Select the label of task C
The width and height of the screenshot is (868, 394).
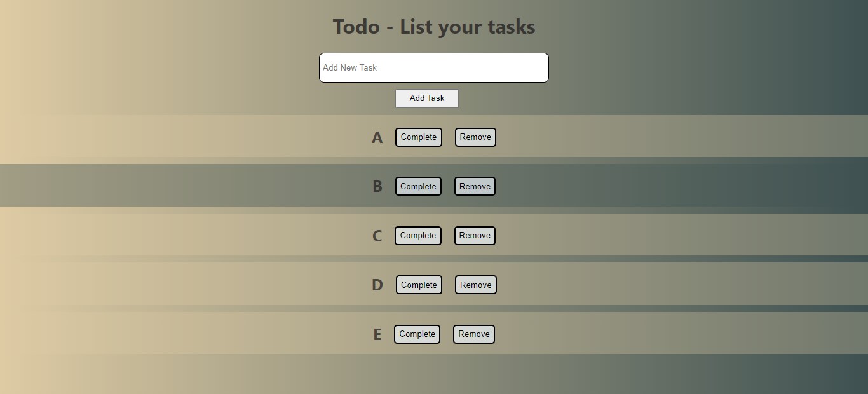coord(377,236)
